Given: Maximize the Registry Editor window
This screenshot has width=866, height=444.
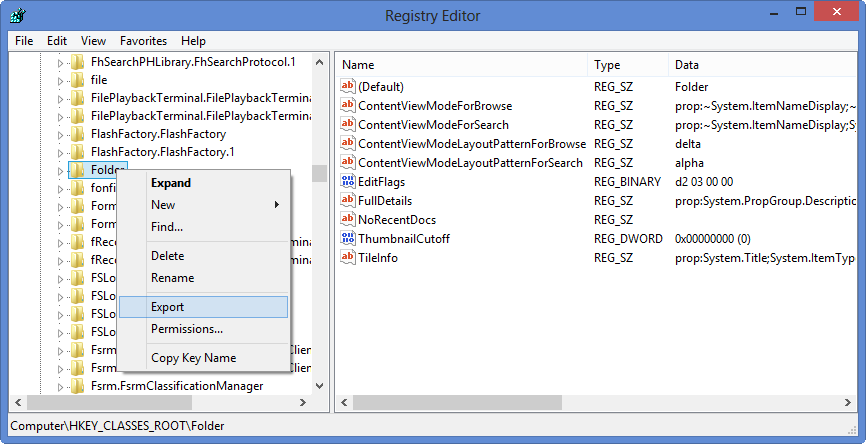Looking at the screenshot, I should point(801,11).
